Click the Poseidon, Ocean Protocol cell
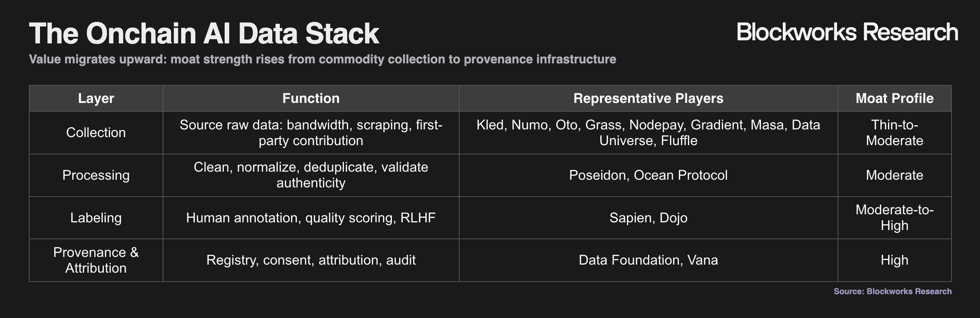 648,175
